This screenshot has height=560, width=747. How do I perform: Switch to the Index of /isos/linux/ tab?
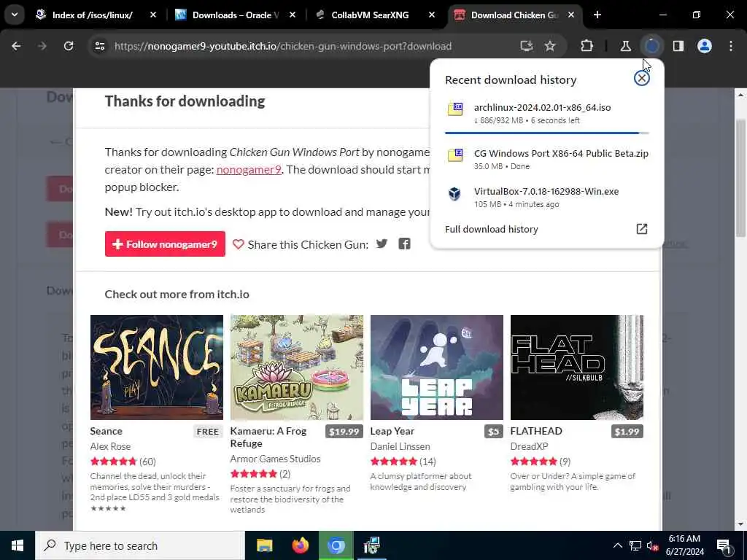pyautogui.click(x=93, y=15)
